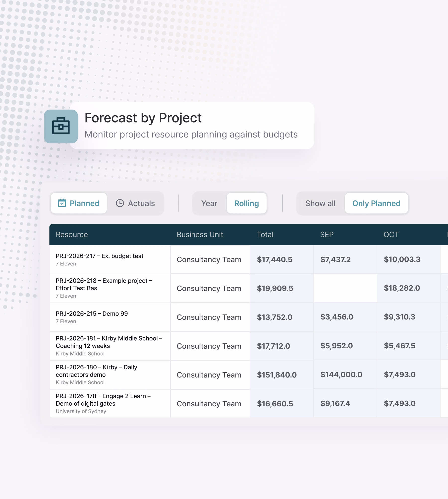Click the $5,952.0 SEP cell
The image size is (448, 499).
(x=345, y=346)
